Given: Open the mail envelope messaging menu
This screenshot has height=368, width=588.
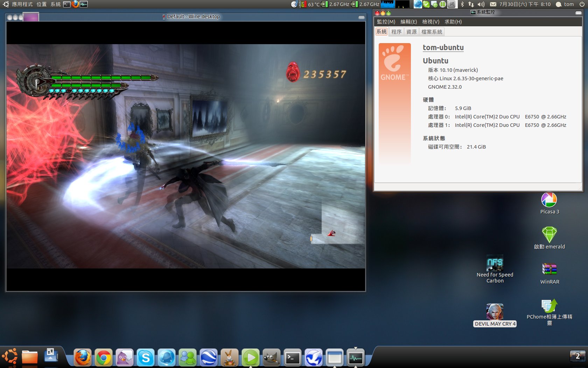Looking at the screenshot, I should [x=493, y=4].
